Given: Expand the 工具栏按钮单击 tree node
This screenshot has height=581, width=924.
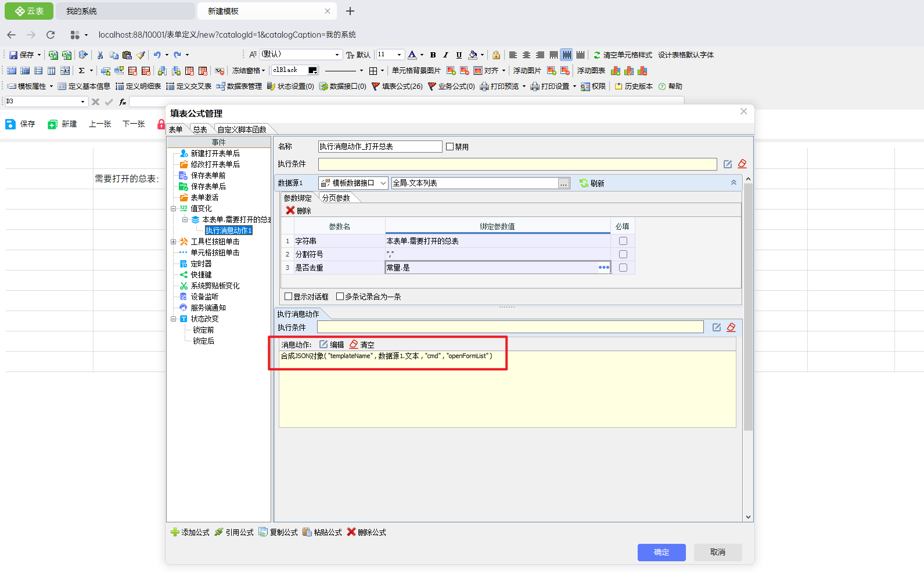Looking at the screenshot, I should click(173, 241).
